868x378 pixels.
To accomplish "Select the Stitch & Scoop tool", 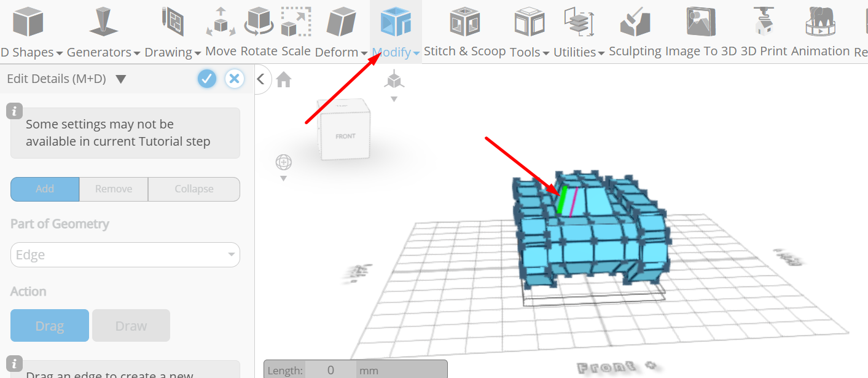I will [465, 22].
